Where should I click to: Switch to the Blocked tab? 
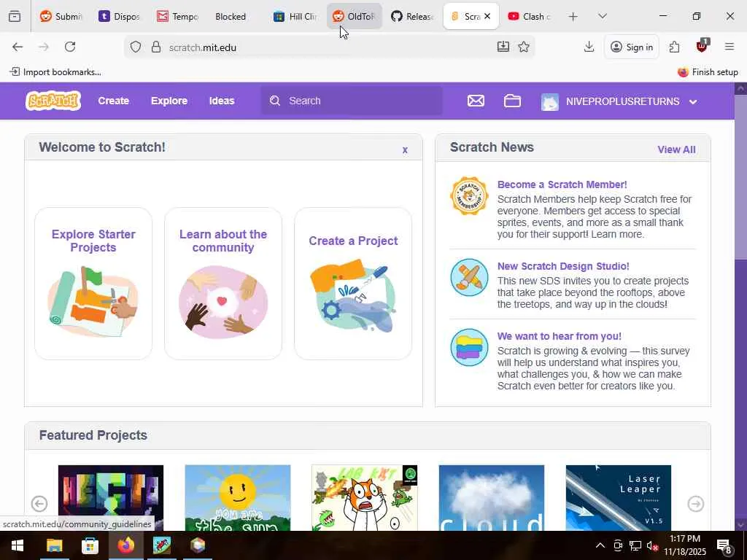click(x=236, y=16)
